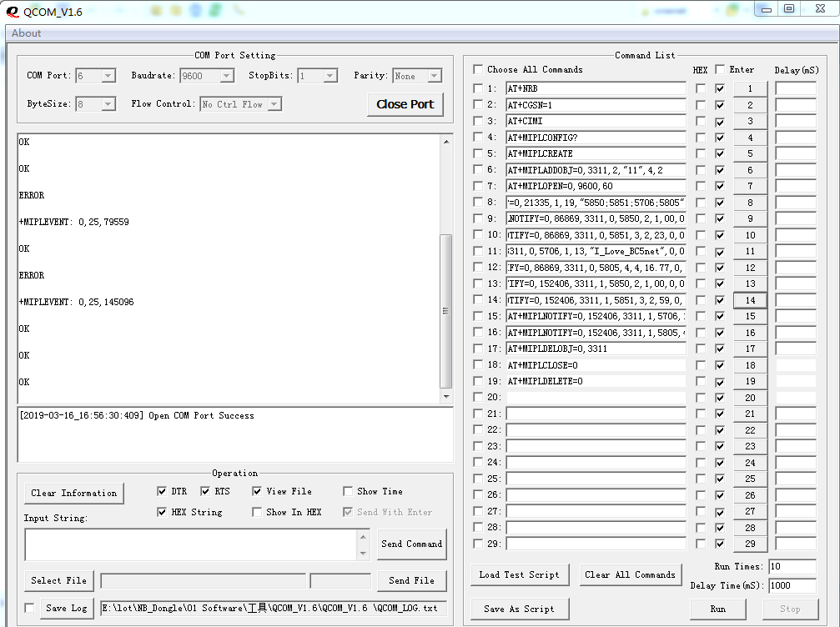Click '+MIPLEVENT: 0,25,145096' line in log
840x627 pixels.
point(77,302)
